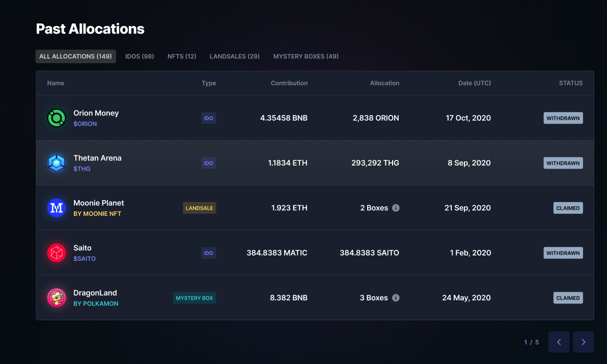Click the IDO badge for Saito
The width and height of the screenshot is (607, 364).
pos(208,253)
